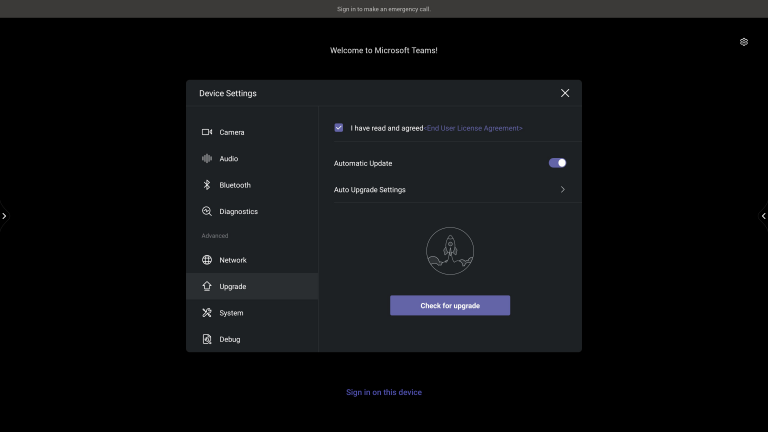Image resolution: width=768 pixels, height=432 pixels.
Task: Open Network advanced settings
Action: pos(252,260)
